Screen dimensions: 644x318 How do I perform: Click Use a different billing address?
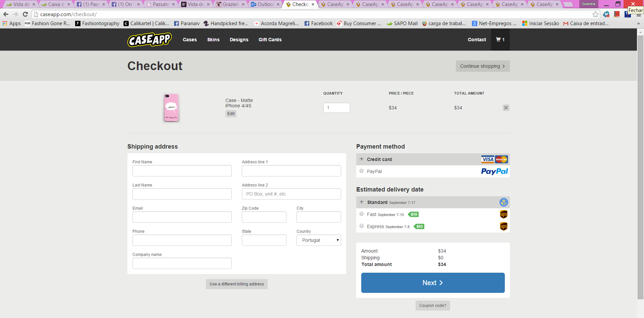pos(236,284)
